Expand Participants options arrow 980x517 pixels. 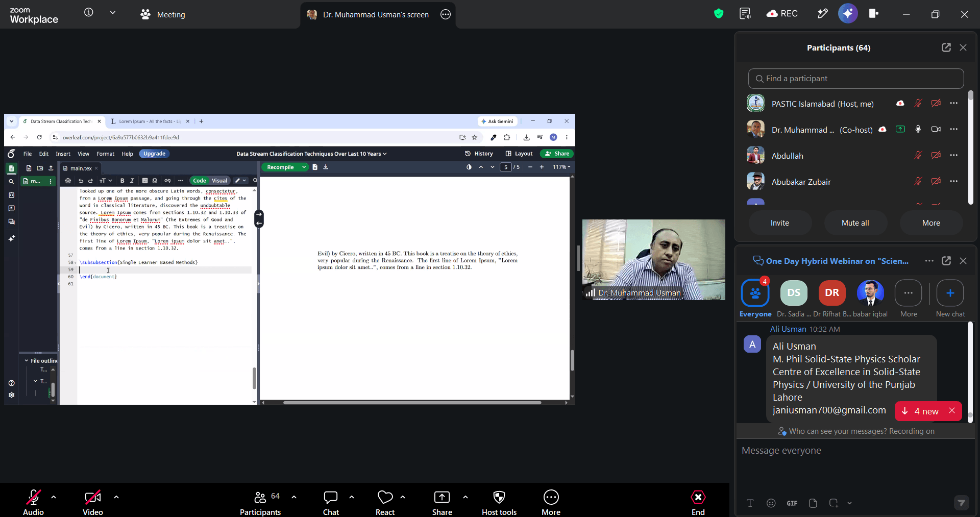coord(294,497)
